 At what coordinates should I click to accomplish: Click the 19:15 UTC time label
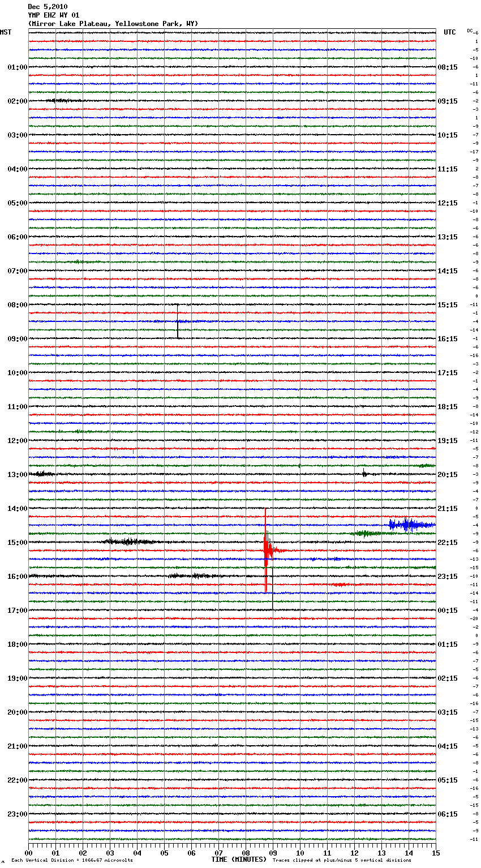coord(448,441)
